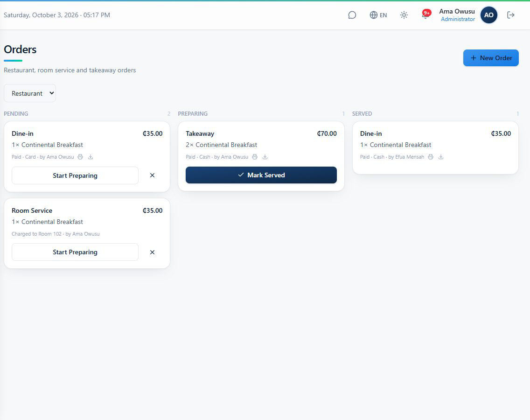This screenshot has width=530, height=420.
Task: Download receipt for pending Dine-in card order
Action: [x=91, y=157]
